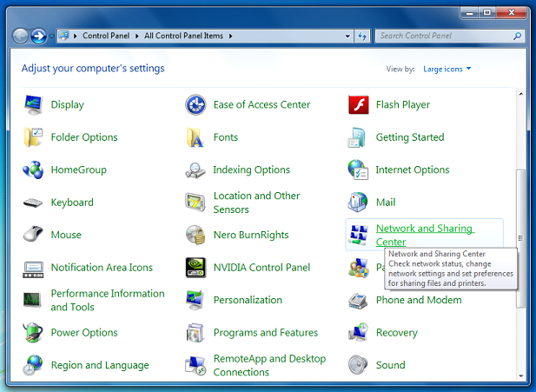Open the Folder Options link

84,137
